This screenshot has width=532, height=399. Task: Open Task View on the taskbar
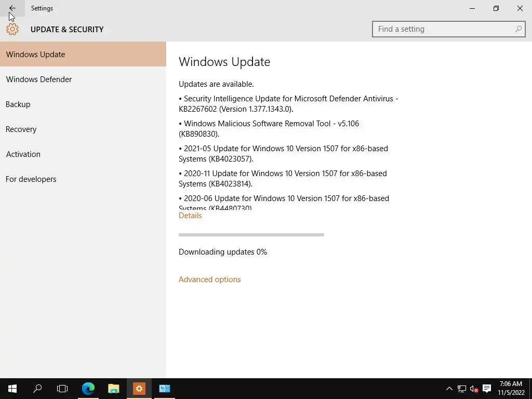62,389
